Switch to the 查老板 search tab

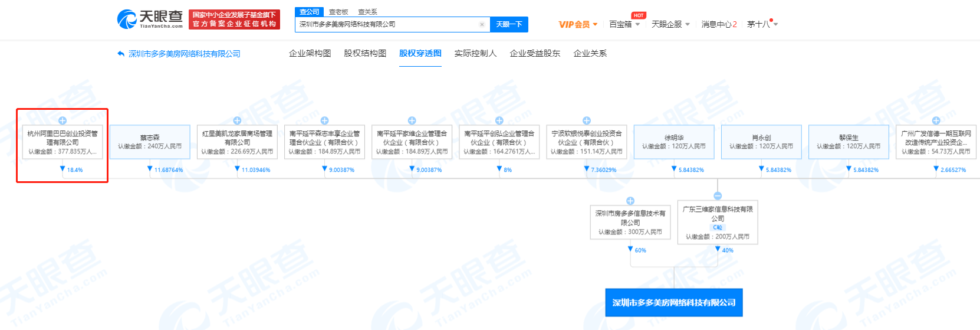[x=338, y=12]
